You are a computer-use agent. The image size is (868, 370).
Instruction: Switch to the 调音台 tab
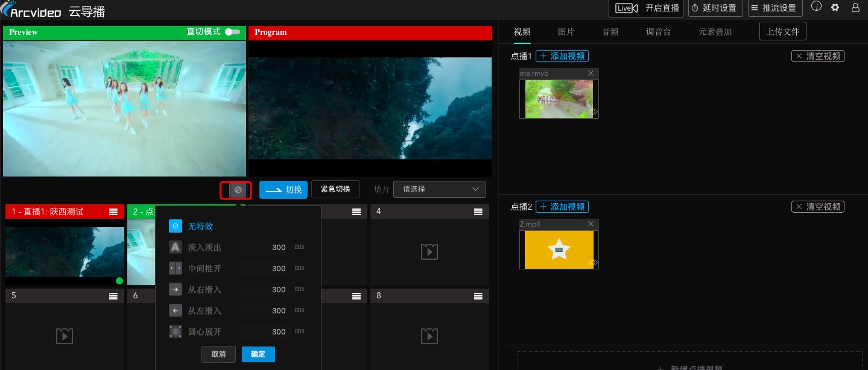pos(658,32)
